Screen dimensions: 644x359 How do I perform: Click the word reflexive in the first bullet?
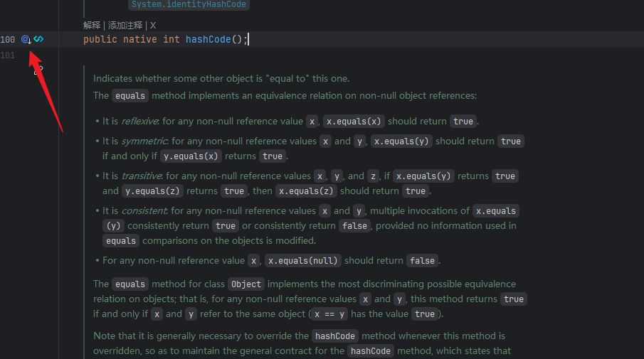tap(140, 122)
